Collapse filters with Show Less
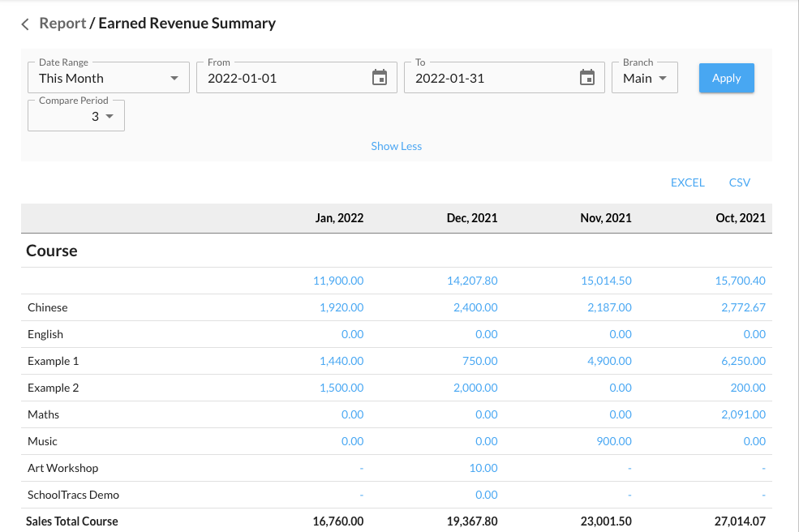 (x=396, y=146)
